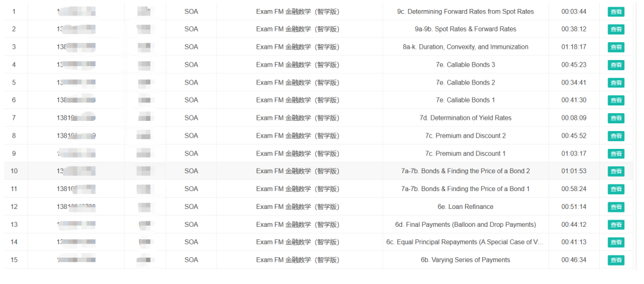Image resolution: width=644 pixels, height=284 pixels.
Task: View the Final Payments (Balloon and Drop Payments) entry
Action: tap(616, 224)
